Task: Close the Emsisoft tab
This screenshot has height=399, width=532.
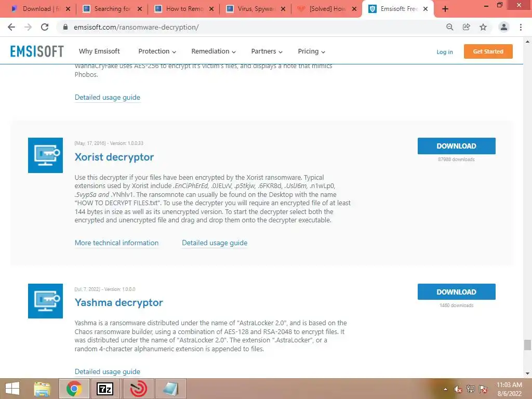Action: coord(425,9)
